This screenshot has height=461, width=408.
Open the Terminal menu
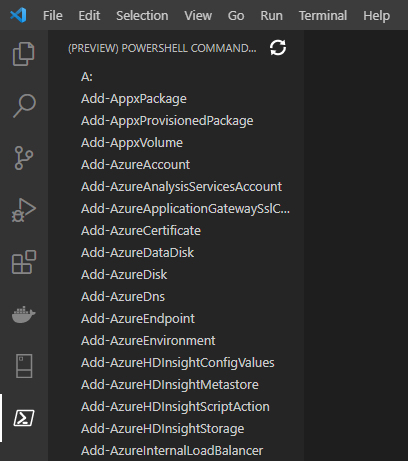point(323,15)
